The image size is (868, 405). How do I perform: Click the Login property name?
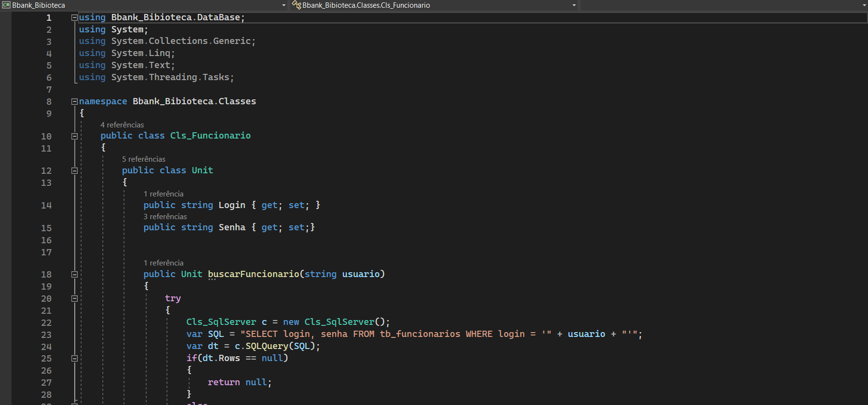[x=232, y=205]
